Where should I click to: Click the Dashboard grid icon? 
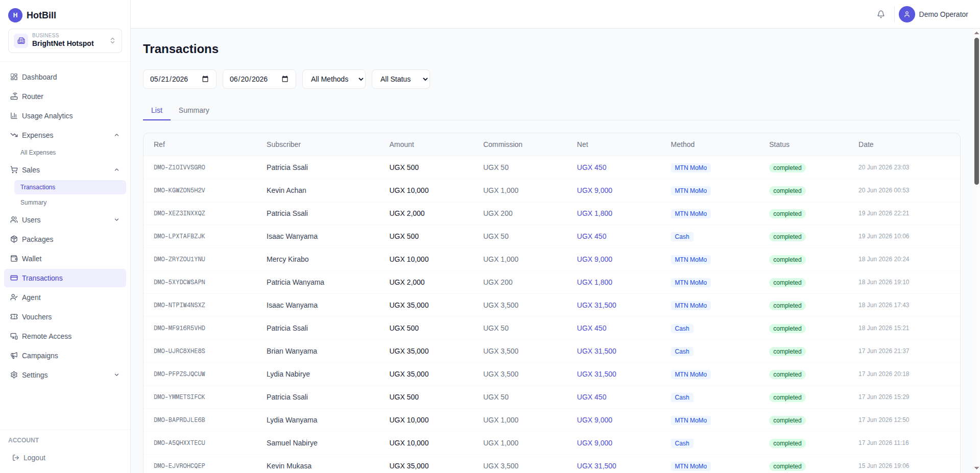coord(14,77)
